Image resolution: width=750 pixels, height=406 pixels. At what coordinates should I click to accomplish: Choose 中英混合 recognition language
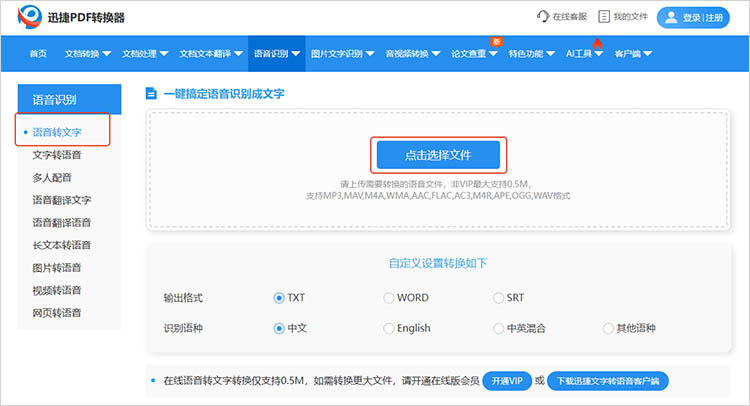(498, 329)
